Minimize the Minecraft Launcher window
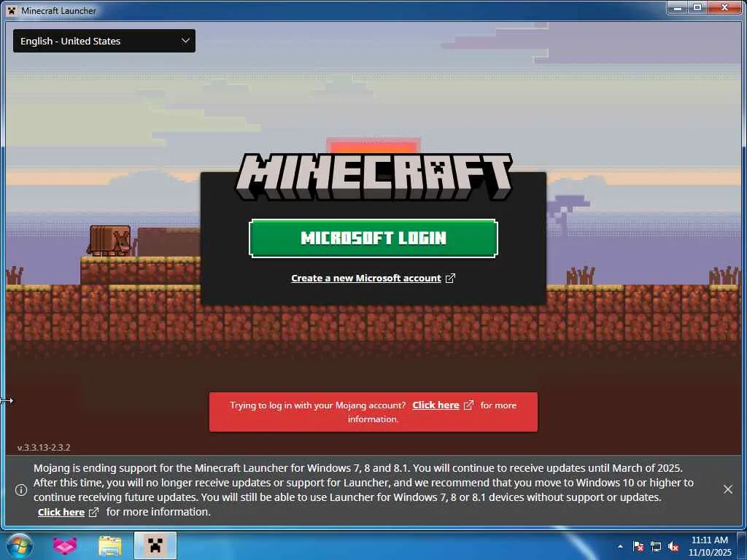Screen dimensions: 747x560 tap(678, 7)
